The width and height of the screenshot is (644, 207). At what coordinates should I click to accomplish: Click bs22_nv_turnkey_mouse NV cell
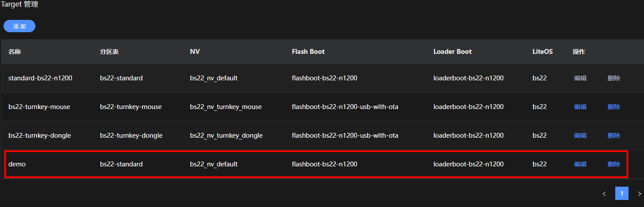click(226, 107)
